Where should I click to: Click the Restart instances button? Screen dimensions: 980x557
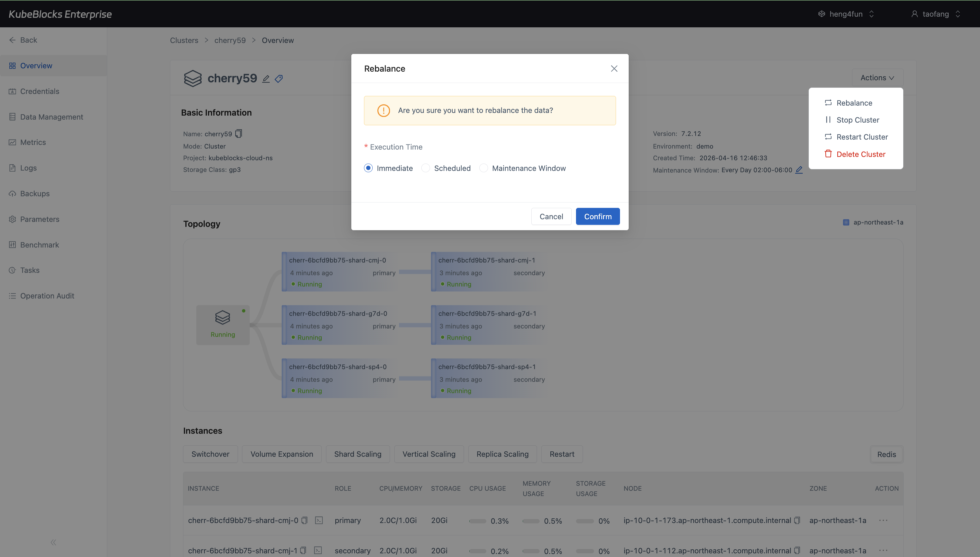click(x=562, y=454)
